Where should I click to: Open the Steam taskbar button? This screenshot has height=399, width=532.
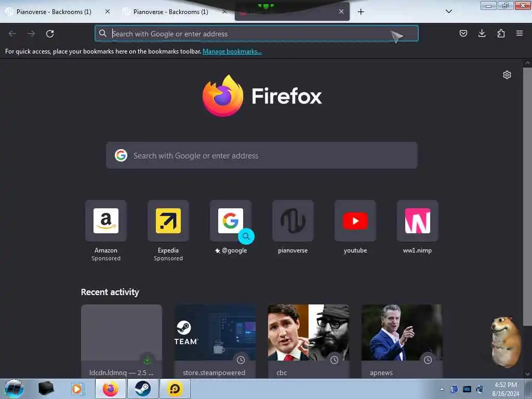coord(142,389)
